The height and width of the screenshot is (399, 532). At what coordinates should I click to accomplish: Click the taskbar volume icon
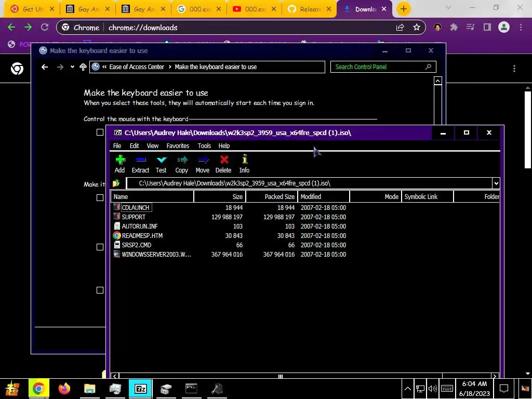coord(433,389)
